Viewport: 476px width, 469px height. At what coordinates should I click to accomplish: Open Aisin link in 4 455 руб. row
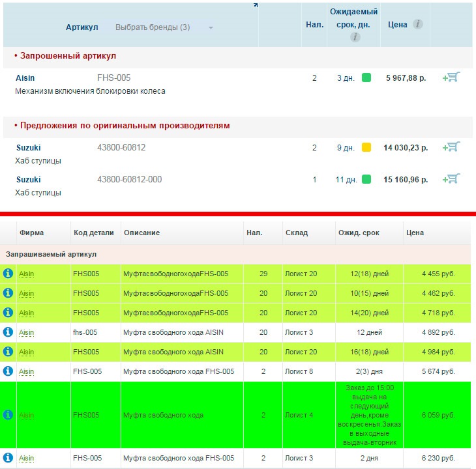click(x=27, y=274)
